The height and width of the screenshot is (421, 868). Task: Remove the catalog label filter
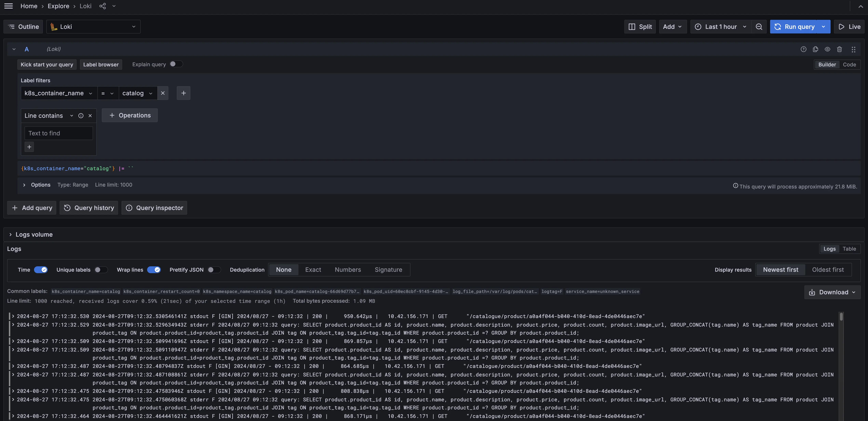163,93
